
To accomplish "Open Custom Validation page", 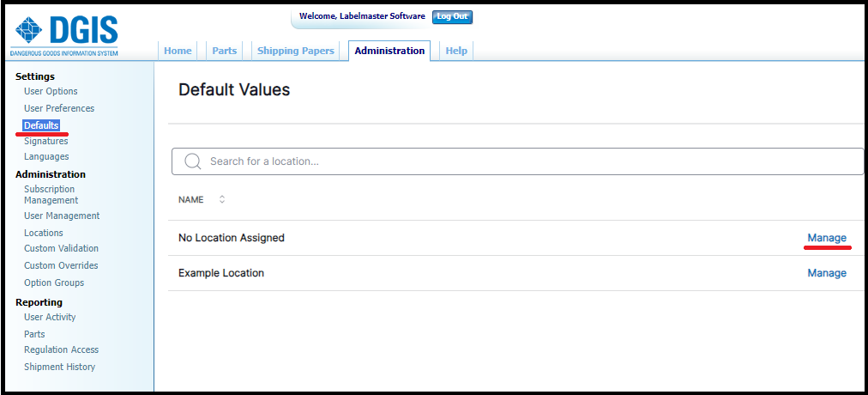I will coord(61,248).
